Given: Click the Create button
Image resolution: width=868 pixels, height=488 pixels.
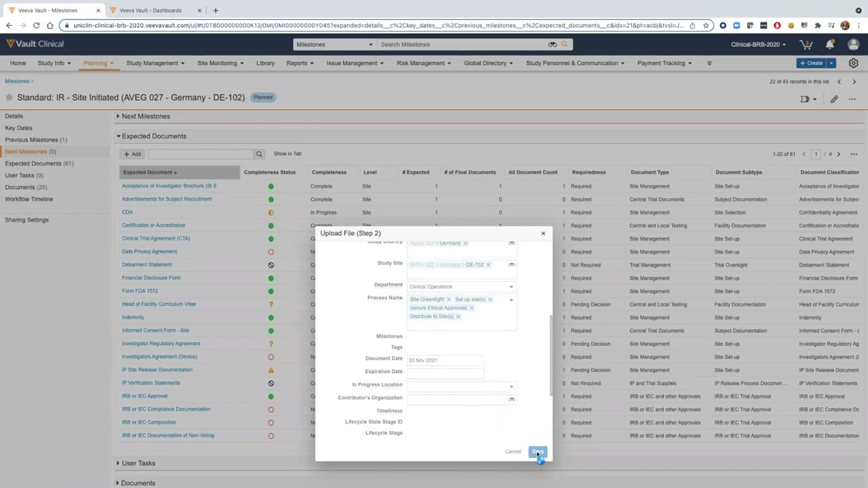Looking at the screenshot, I should coord(811,63).
